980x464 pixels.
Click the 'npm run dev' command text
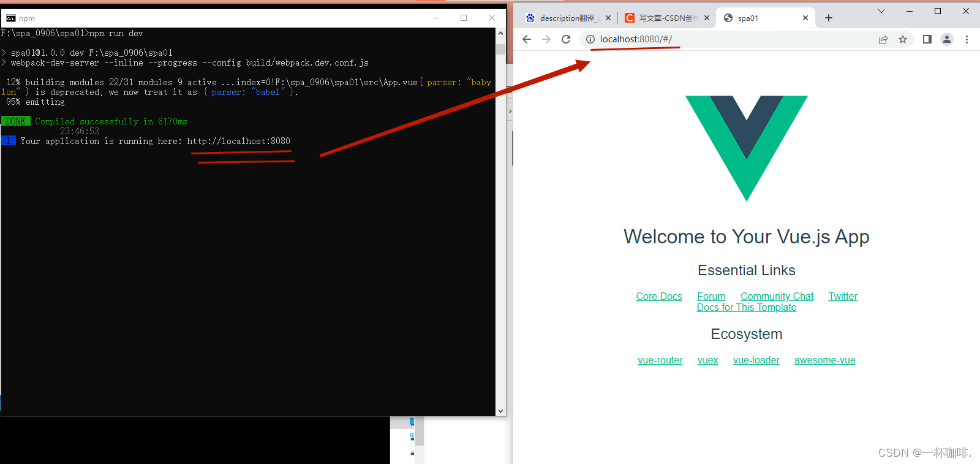pyautogui.click(x=116, y=33)
